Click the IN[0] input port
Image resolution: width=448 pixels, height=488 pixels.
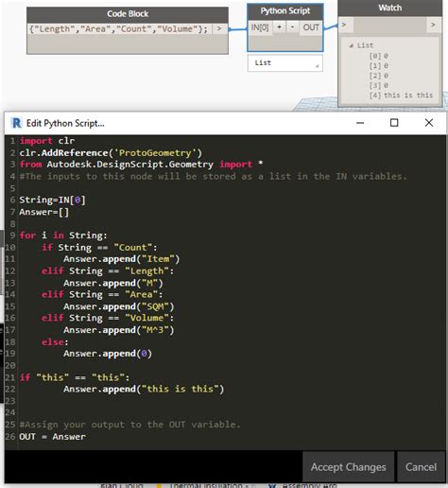click(x=260, y=27)
